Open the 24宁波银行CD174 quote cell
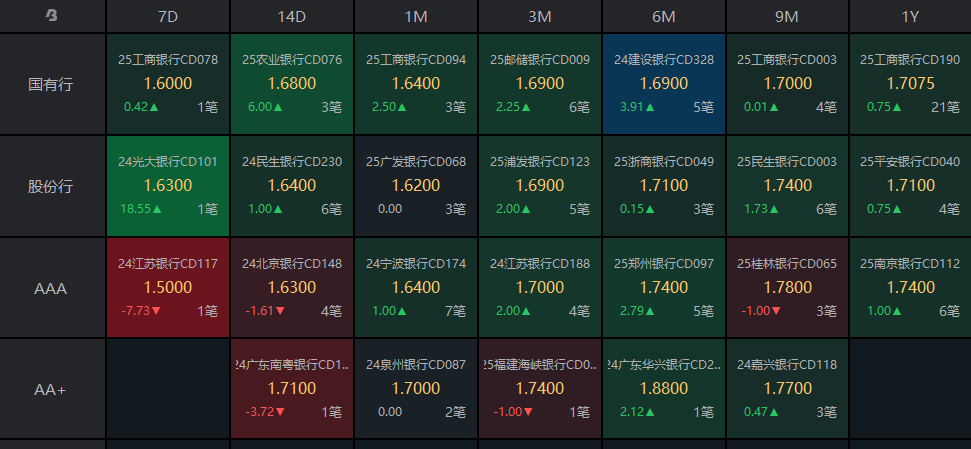Screen dimensions: 971x449 (416, 288)
